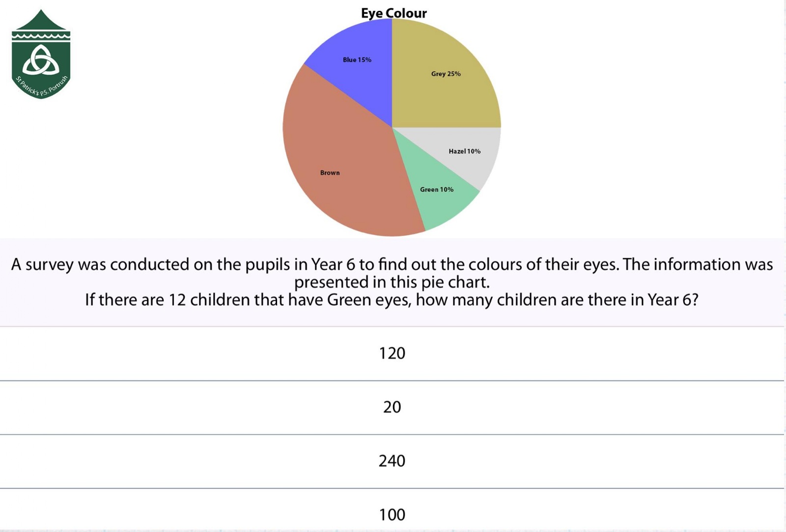
Task: Click the 'Brown' label inside the chart
Action: [x=330, y=173]
